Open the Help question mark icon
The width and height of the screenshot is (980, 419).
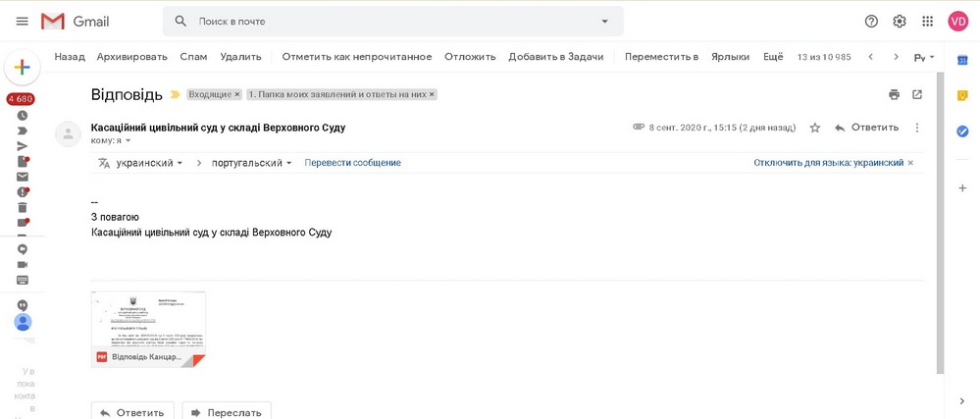[871, 22]
